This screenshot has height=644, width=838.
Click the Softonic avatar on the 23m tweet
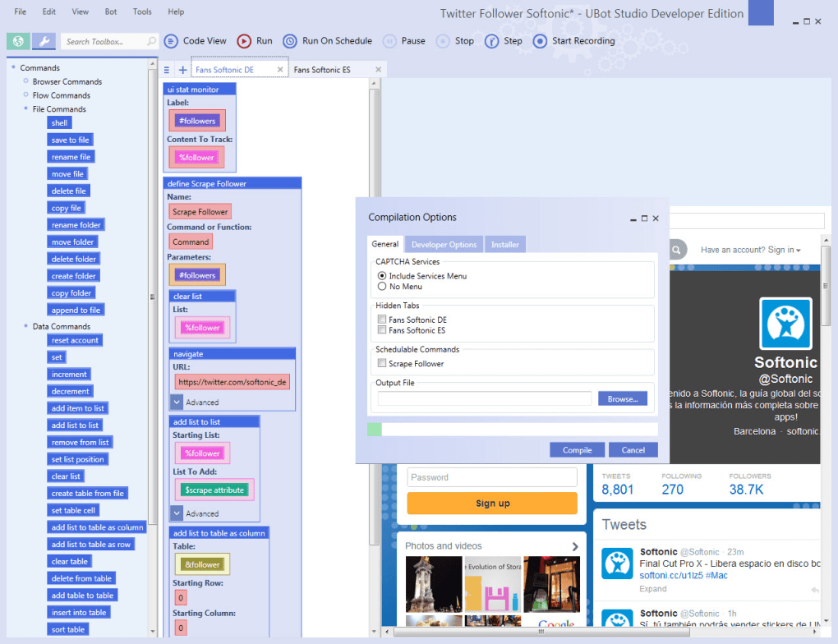(617, 563)
